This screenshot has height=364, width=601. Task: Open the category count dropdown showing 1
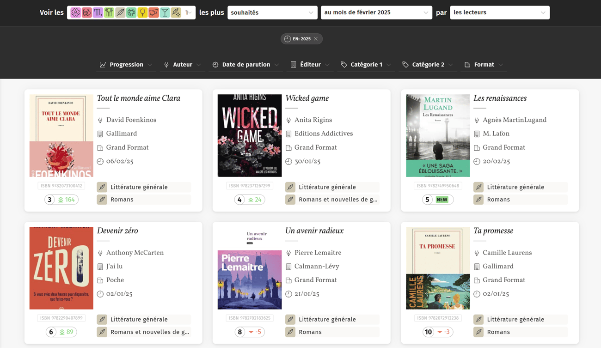pyautogui.click(x=188, y=12)
